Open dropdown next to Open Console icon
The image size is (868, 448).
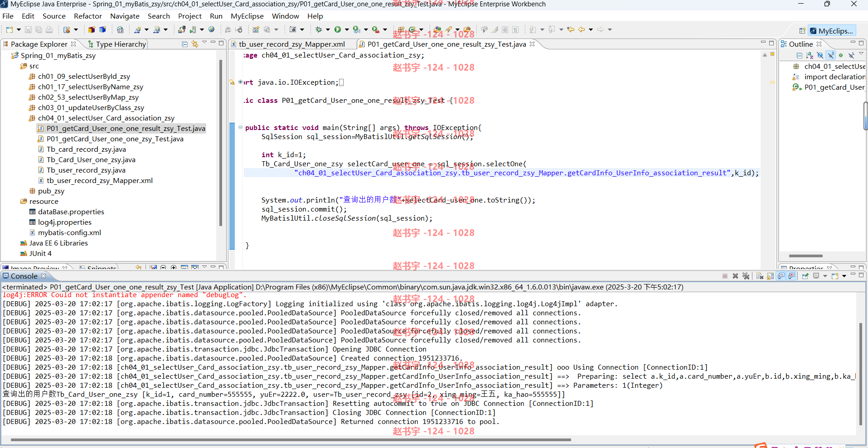tap(844, 276)
